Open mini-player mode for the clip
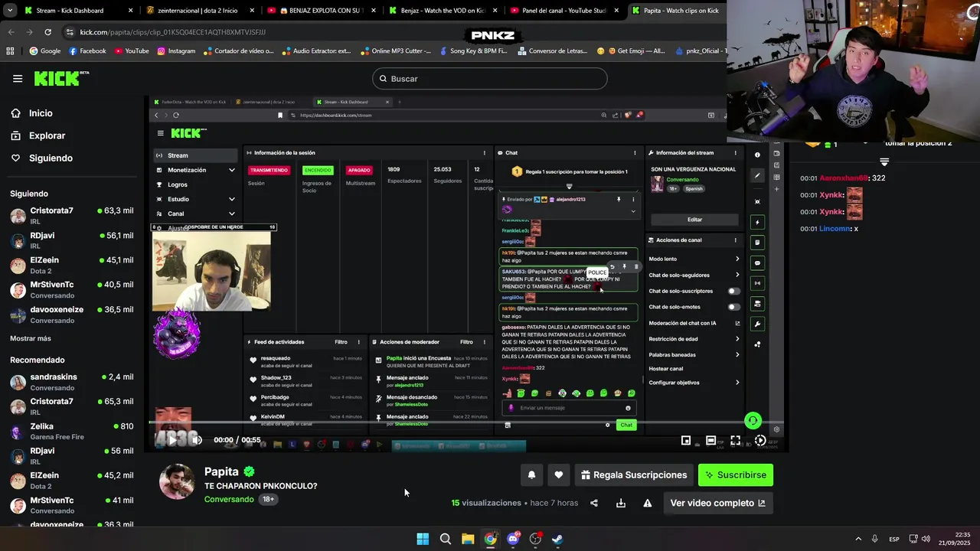Viewport: 980px width, 551px height. [686, 440]
